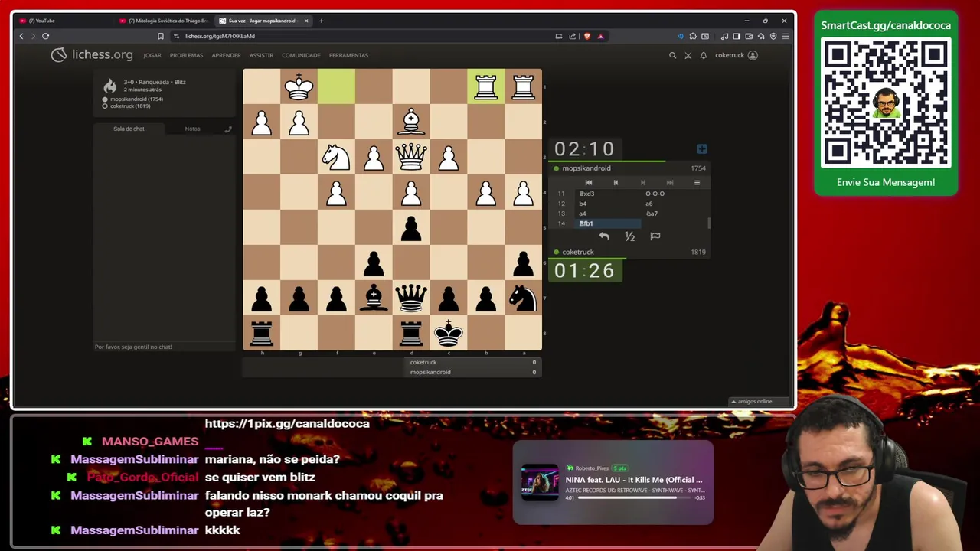
Task: Open the Brave VPN shield icon
Action: pos(773,36)
